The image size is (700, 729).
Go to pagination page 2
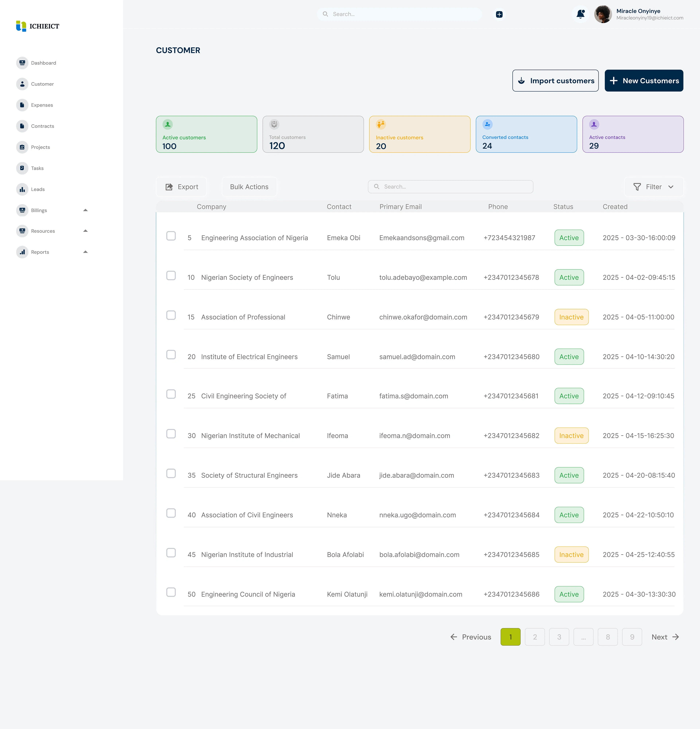click(534, 637)
